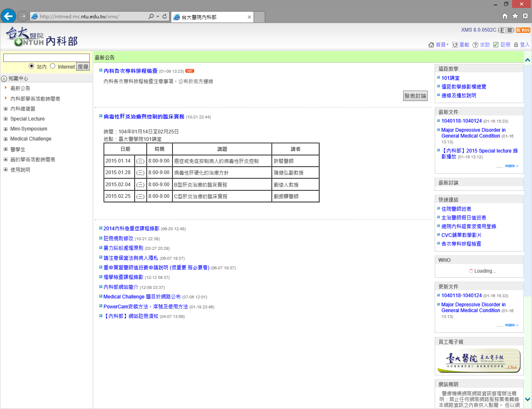This screenshot has height=409, width=532.
Task: Click the 搜尋 search button
Action: coord(83,67)
